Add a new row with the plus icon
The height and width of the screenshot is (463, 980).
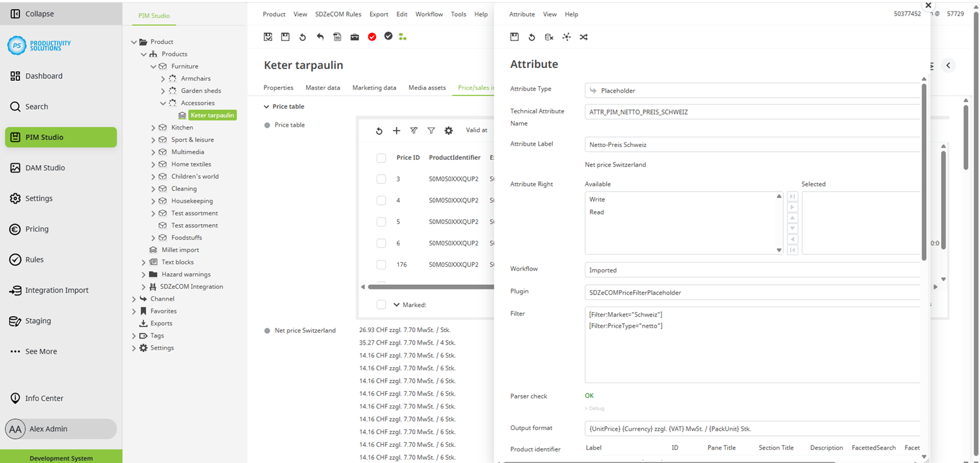tap(397, 130)
